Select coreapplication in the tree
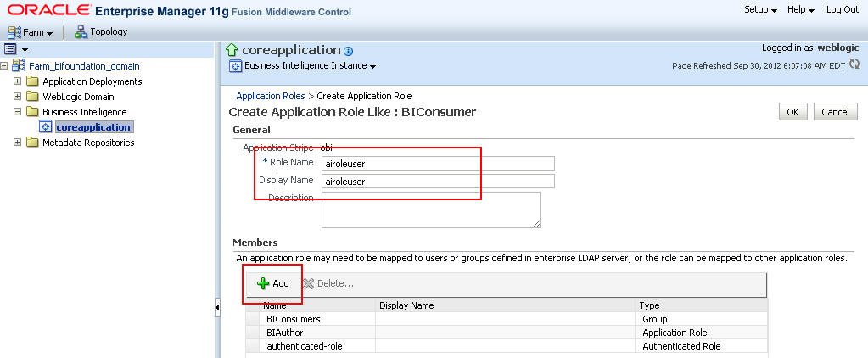Viewport: 868px width, 358px height. (x=93, y=127)
